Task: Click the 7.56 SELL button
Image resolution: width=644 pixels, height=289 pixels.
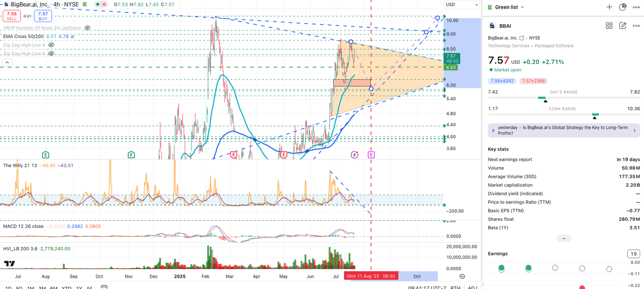Action: tap(12, 16)
